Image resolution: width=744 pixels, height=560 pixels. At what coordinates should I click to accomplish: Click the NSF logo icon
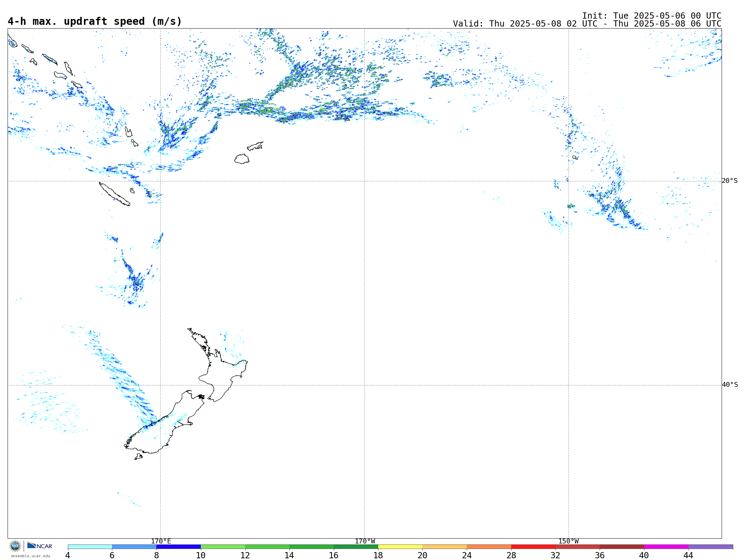[x=15, y=546]
